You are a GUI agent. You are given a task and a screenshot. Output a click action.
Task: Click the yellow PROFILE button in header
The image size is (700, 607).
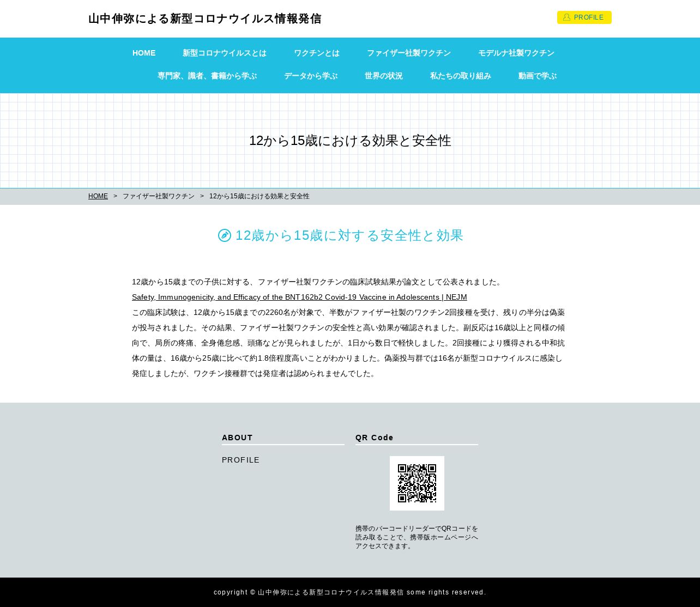584,17
